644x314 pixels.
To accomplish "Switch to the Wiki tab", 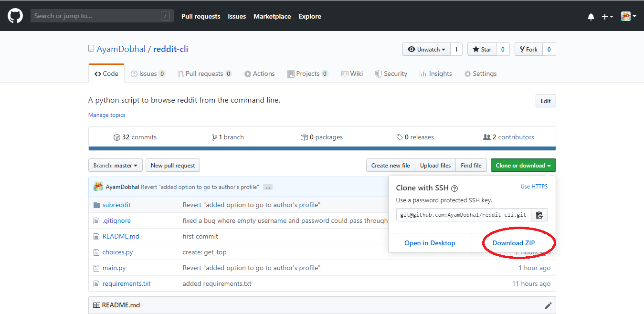I will pos(352,73).
